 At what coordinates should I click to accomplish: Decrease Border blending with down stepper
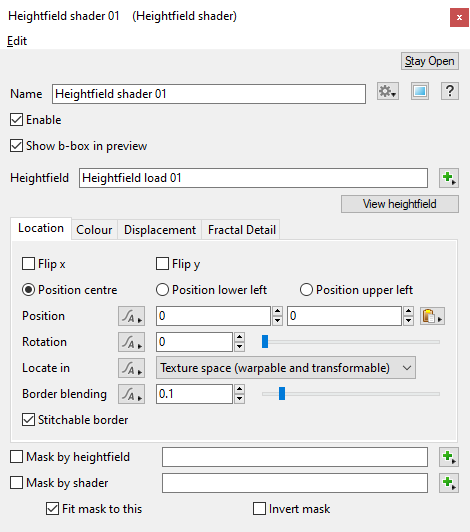click(240, 399)
